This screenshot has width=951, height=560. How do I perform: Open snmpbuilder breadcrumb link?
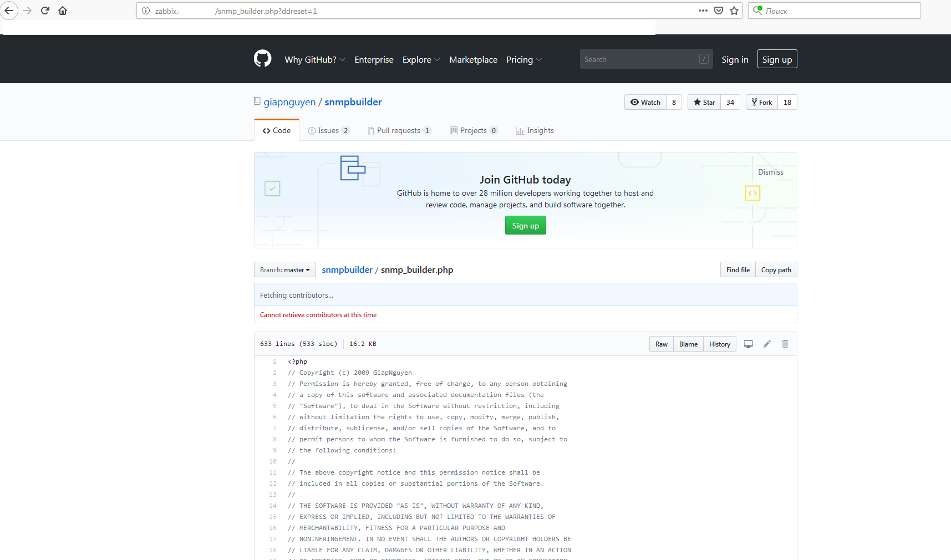pos(347,269)
